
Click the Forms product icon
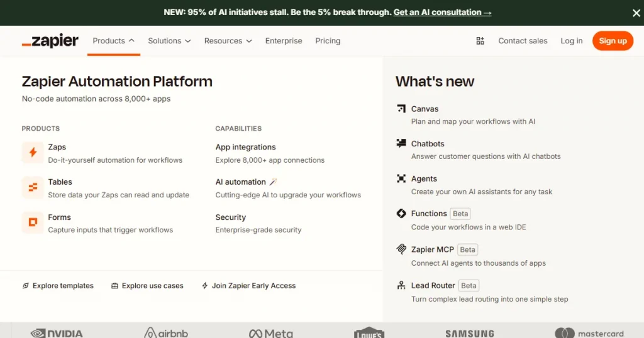pyautogui.click(x=33, y=222)
